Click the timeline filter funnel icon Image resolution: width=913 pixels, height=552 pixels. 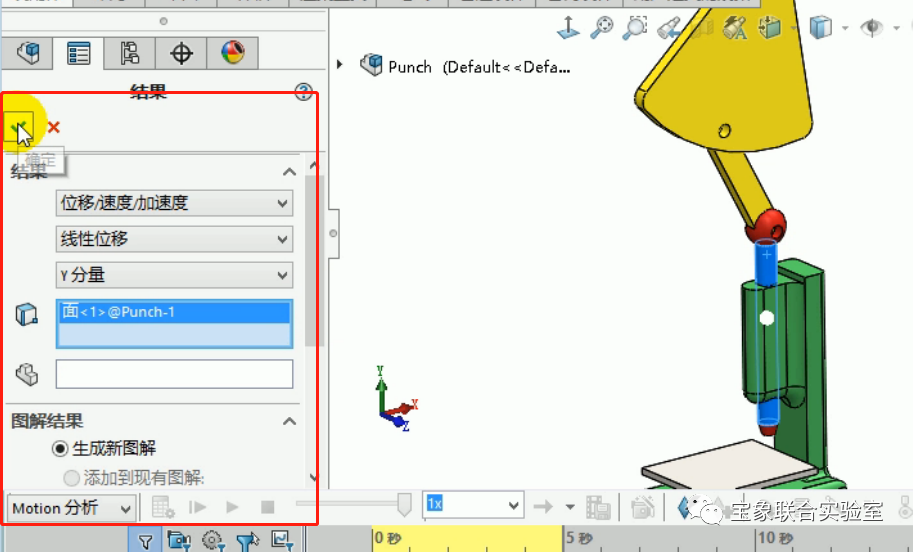coord(145,542)
